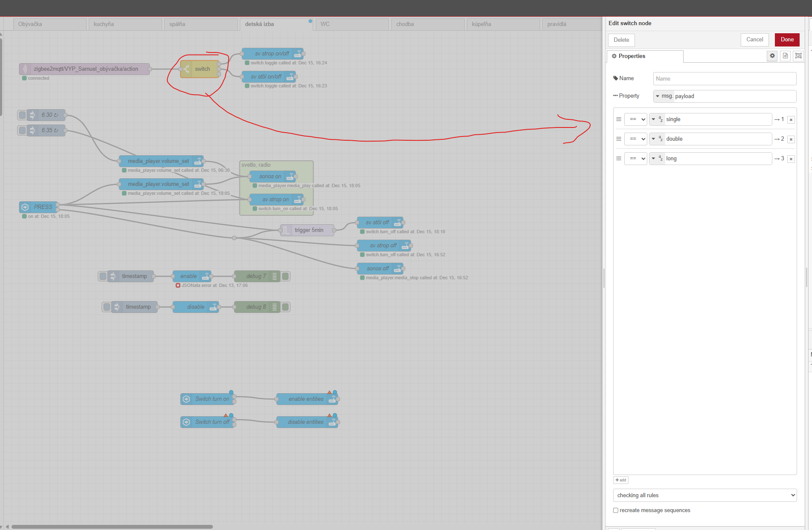812x530 pixels.
Task: Open the node description document icon
Action: (785, 56)
